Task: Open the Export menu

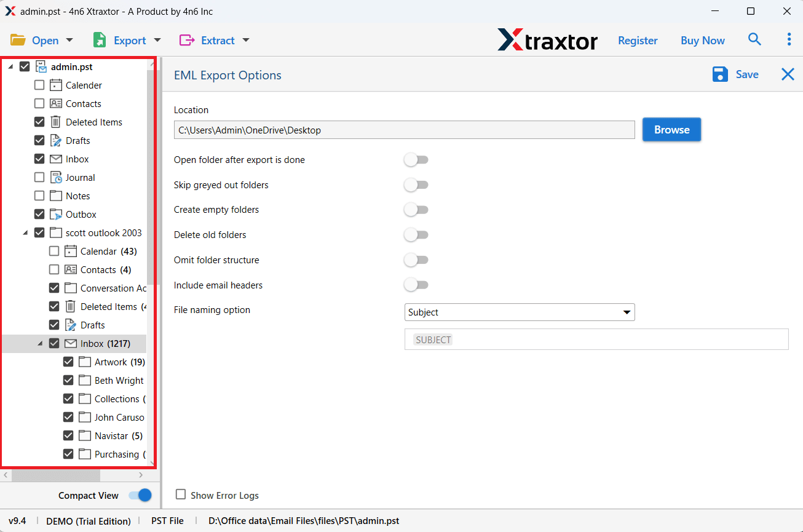Action: click(127, 41)
